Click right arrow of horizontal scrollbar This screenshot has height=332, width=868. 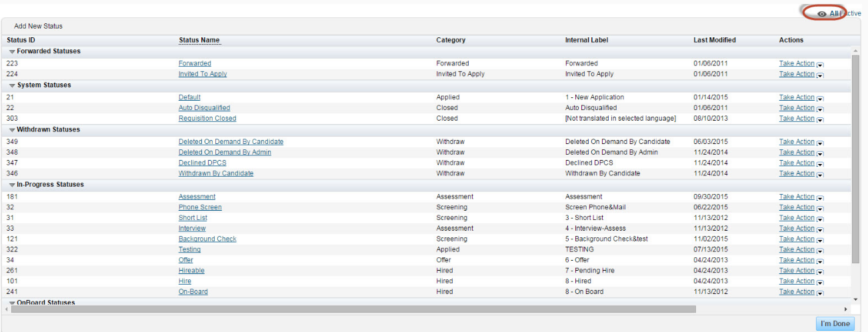click(846, 309)
